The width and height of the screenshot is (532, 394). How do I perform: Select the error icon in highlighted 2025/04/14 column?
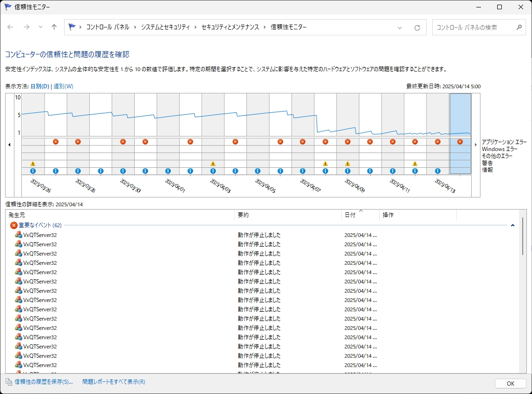(x=460, y=142)
